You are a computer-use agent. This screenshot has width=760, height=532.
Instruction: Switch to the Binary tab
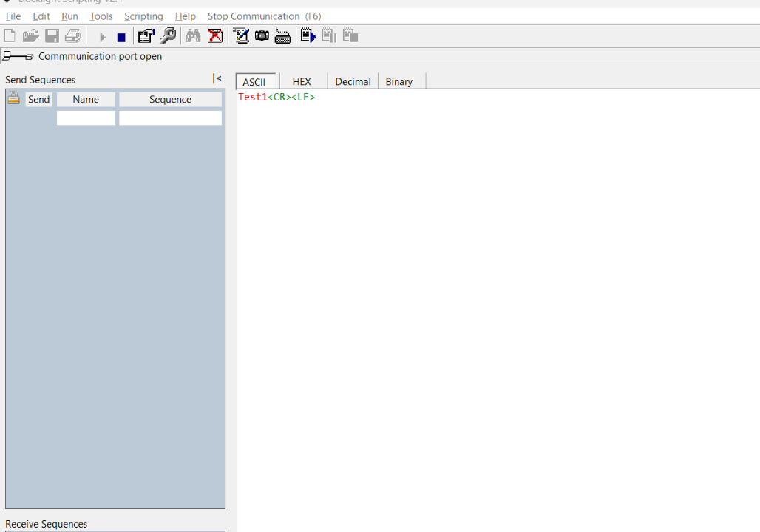(399, 81)
